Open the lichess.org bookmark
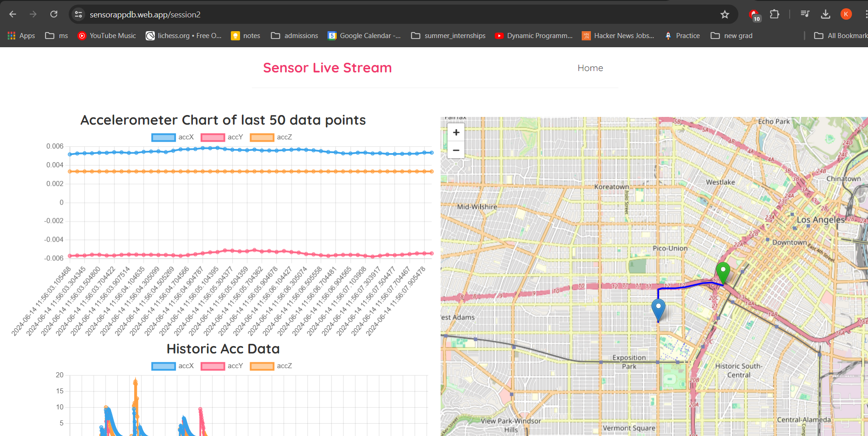The width and height of the screenshot is (868, 436). point(183,35)
